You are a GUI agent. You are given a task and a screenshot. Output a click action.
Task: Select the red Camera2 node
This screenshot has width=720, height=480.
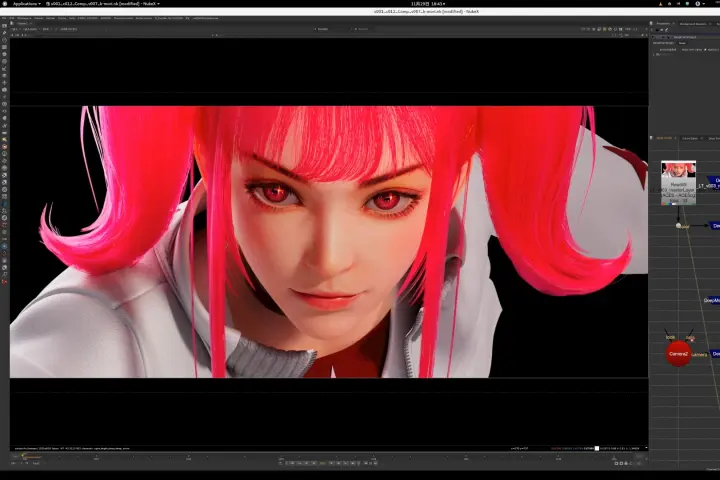click(679, 354)
